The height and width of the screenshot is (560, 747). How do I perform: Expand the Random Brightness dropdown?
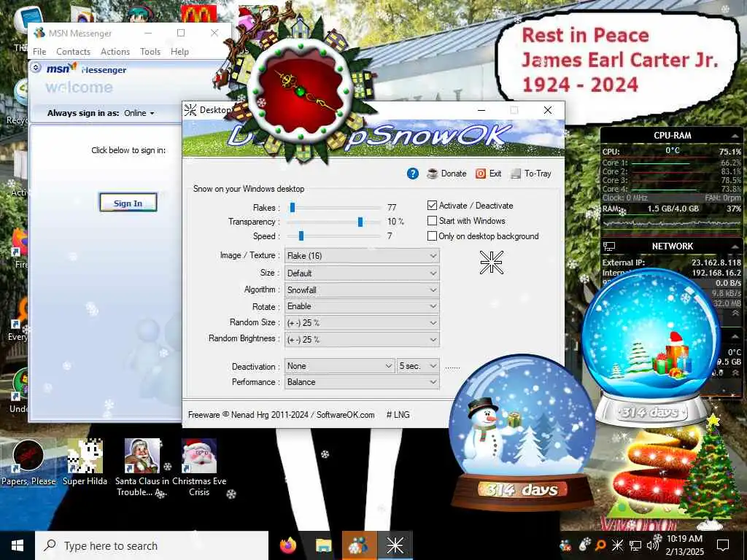pyautogui.click(x=362, y=340)
